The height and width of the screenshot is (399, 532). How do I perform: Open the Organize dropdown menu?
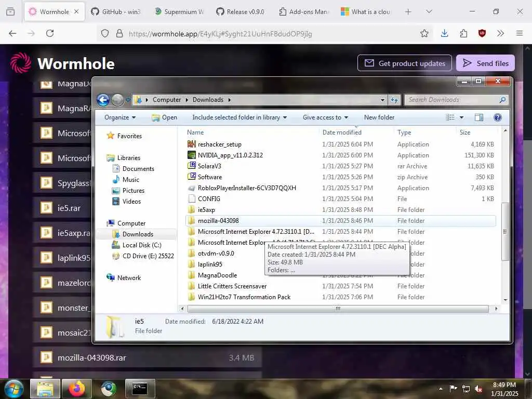tap(120, 117)
